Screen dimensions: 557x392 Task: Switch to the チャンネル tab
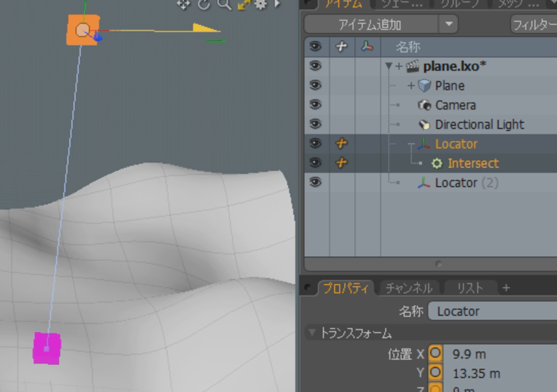click(409, 288)
